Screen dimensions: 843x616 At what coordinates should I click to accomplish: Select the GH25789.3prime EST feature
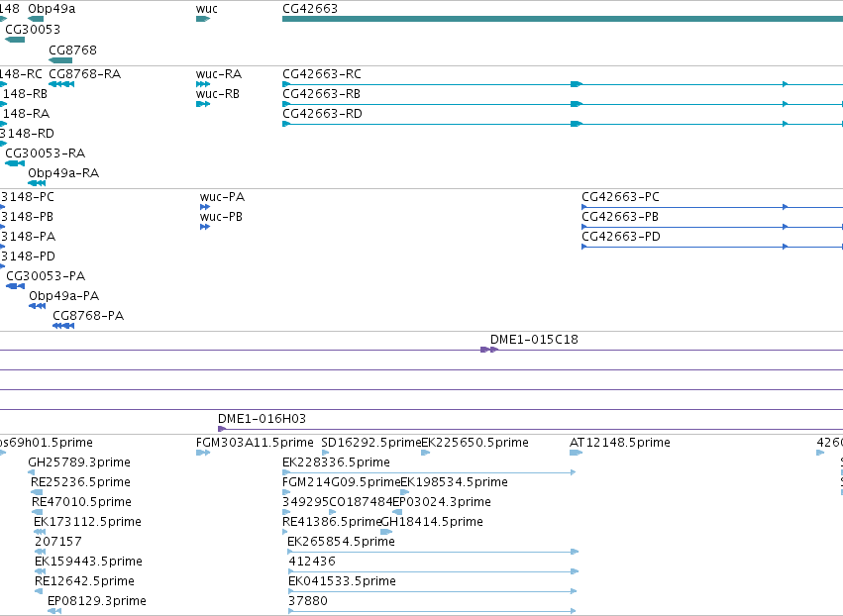click(x=31, y=472)
